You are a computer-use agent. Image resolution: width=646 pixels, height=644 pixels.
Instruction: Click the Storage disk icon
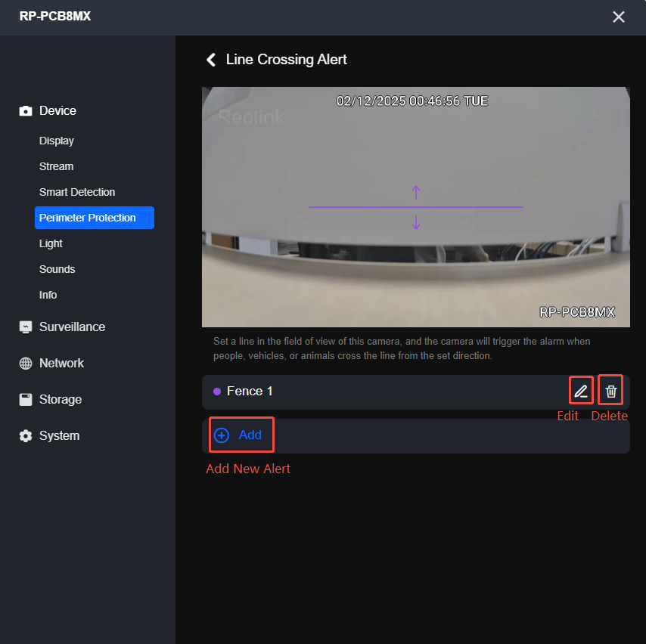click(26, 399)
